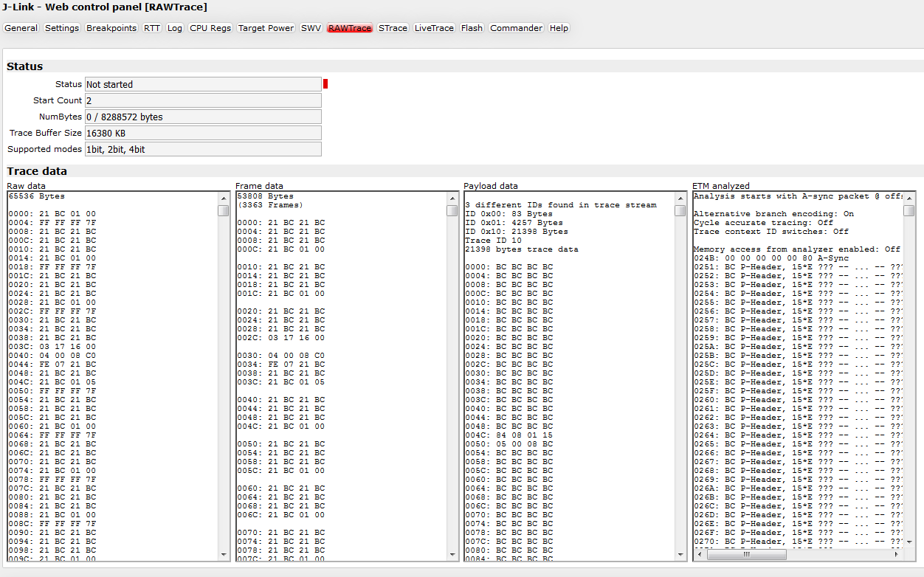Image resolution: width=924 pixels, height=577 pixels.
Task: Click the Supported modes field
Action: tap(204, 149)
